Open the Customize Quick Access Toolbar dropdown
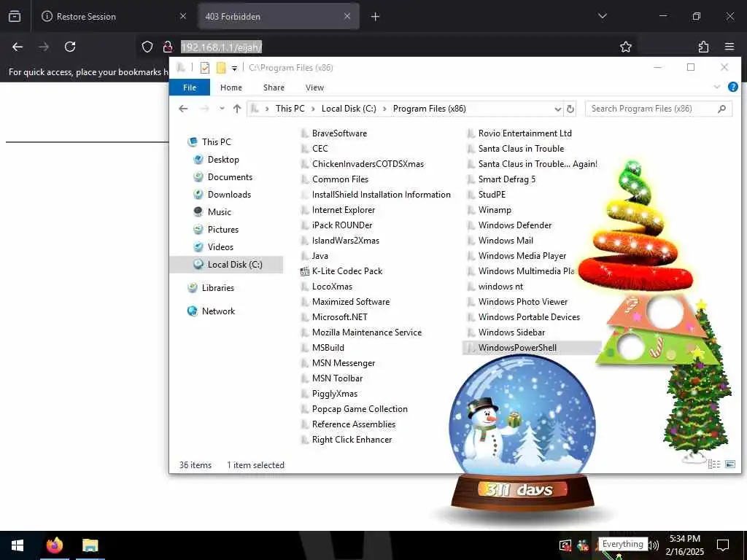This screenshot has width=747, height=560. 234,68
